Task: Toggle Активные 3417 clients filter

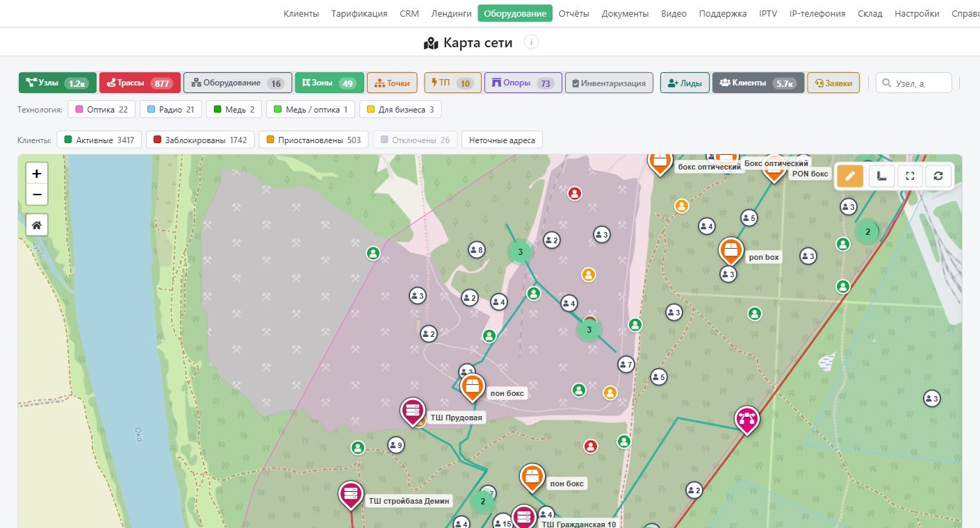Action: pos(99,140)
